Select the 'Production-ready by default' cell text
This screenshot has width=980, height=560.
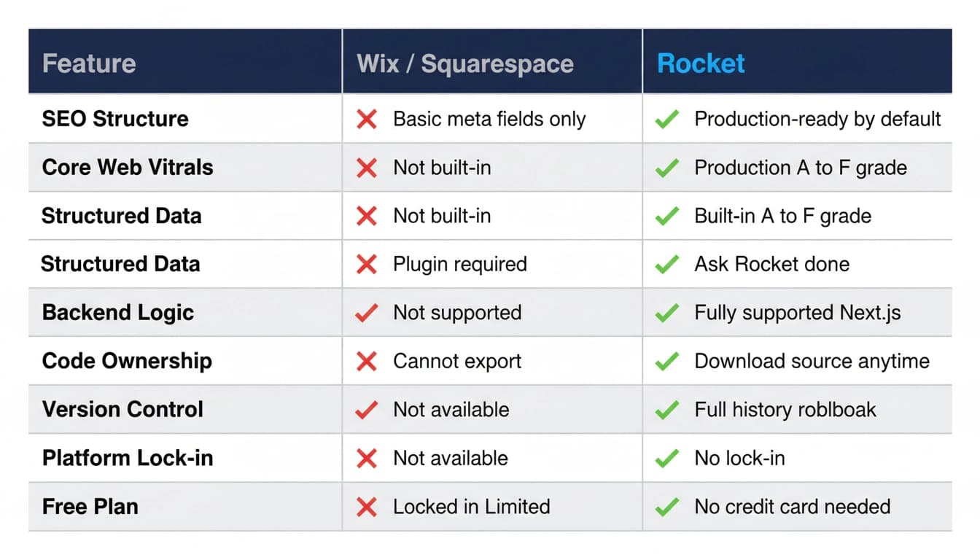tap(817, 119)
